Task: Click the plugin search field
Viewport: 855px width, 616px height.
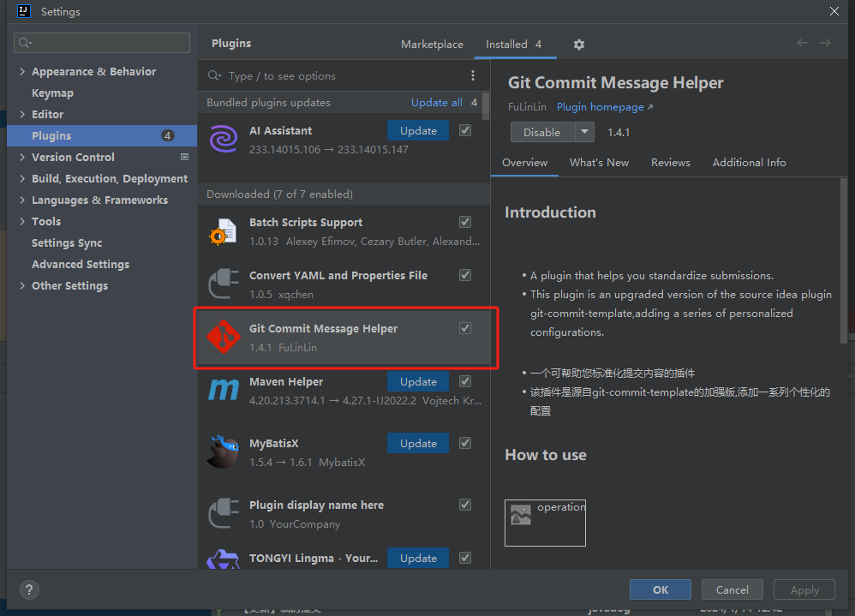Action: point(343,75)
